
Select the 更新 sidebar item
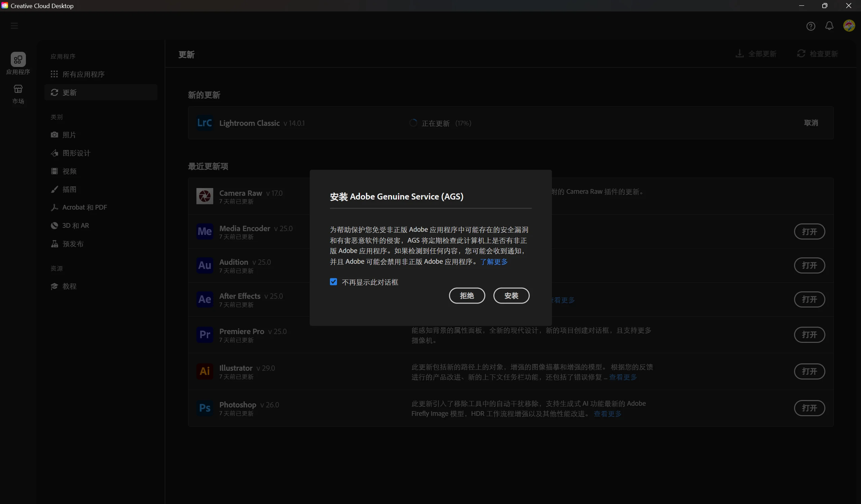[69, 92]
